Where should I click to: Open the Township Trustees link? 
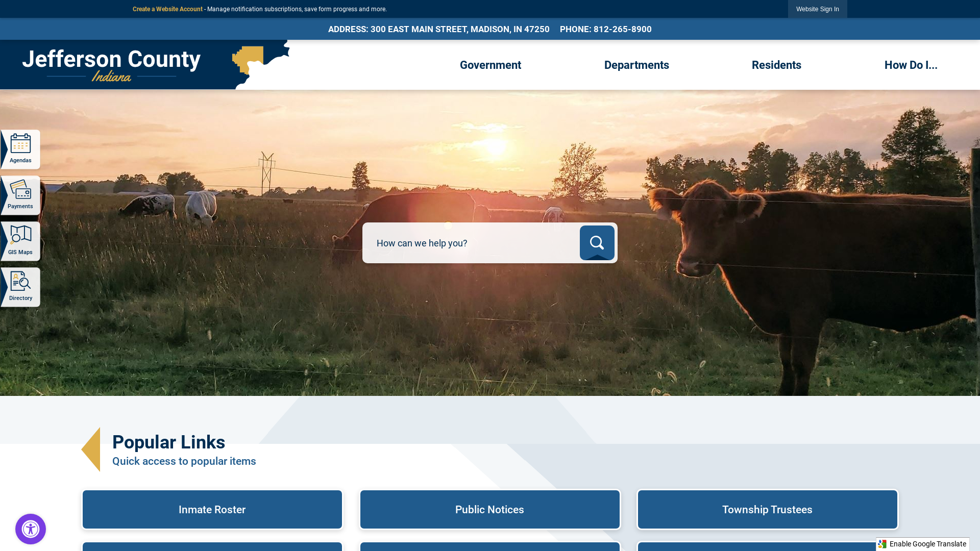point(767,510)
